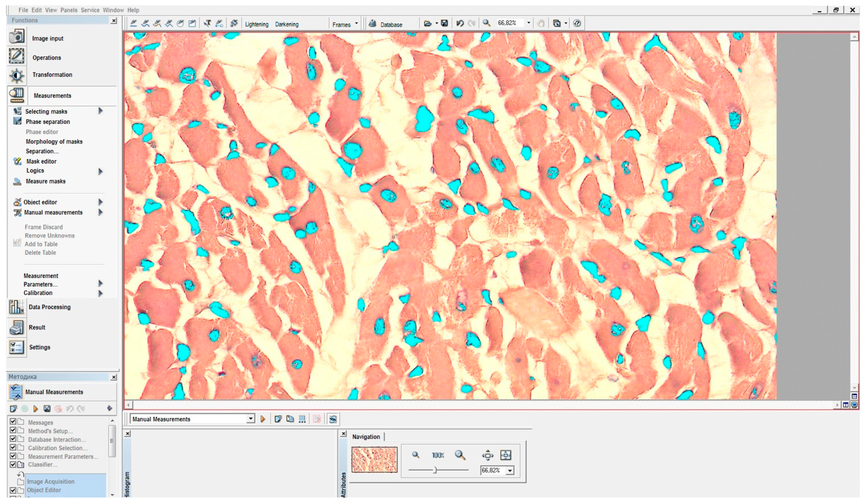The image size is (864, 504).
Task: Toggle the Calibration Selection checkbox
Action: click(x=13, y=447)
